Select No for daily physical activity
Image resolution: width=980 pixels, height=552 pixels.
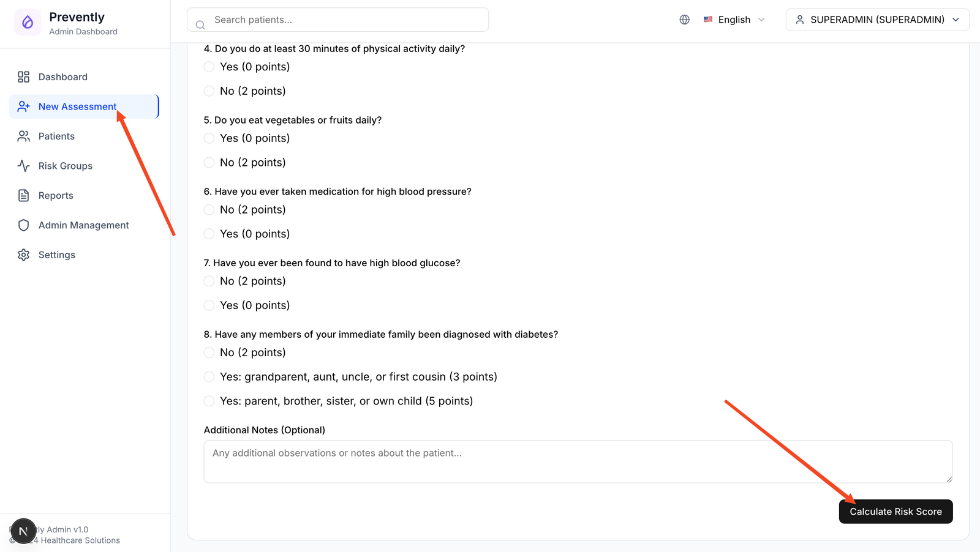(209, 91)
